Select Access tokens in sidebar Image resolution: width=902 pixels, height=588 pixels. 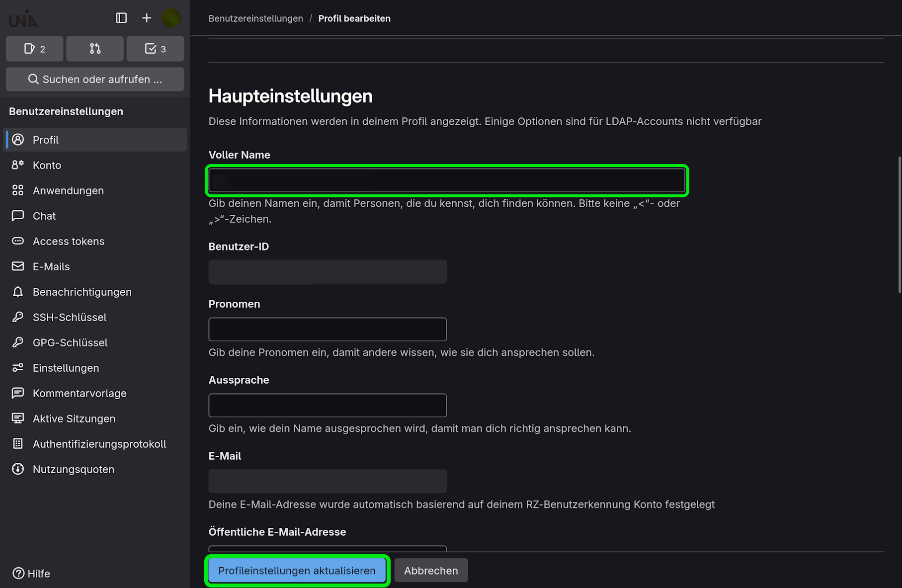click(x=69, y=241)
